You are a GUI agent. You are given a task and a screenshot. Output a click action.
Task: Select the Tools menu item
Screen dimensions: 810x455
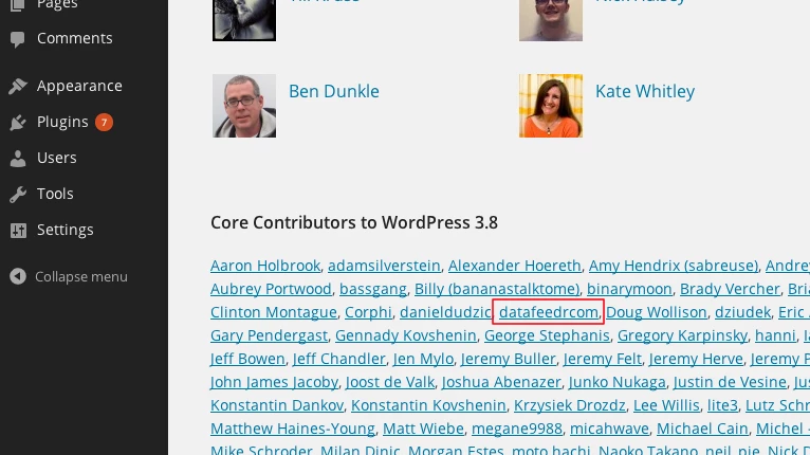pos(55,194)
